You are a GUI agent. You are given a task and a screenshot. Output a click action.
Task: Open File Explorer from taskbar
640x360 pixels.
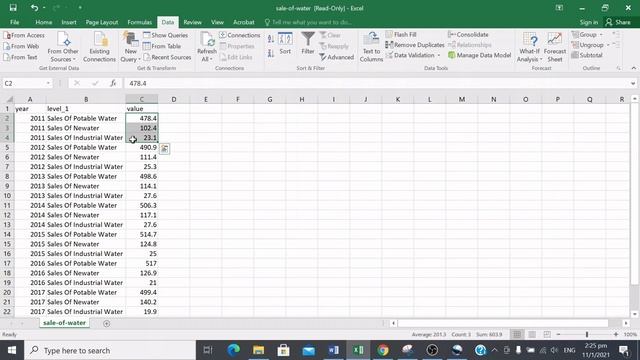(258, 350)
